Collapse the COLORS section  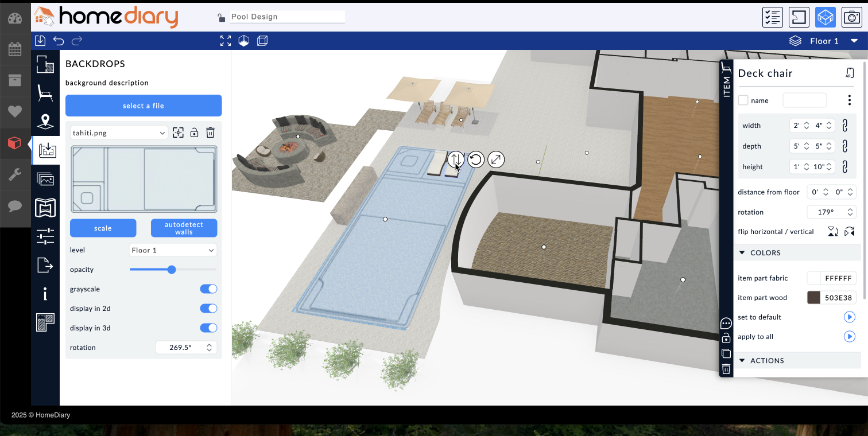(742, 253)
